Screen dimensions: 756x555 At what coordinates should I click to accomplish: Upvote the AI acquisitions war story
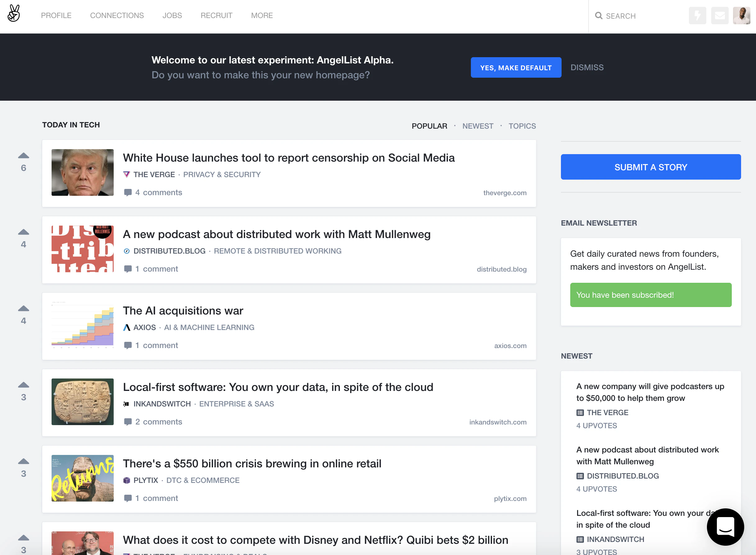point(24,308)
